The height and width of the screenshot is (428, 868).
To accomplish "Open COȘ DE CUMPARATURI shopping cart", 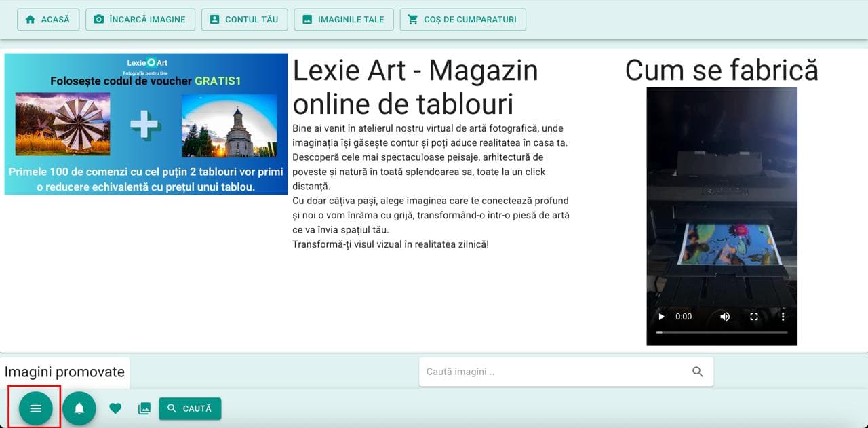I will 463,20.
